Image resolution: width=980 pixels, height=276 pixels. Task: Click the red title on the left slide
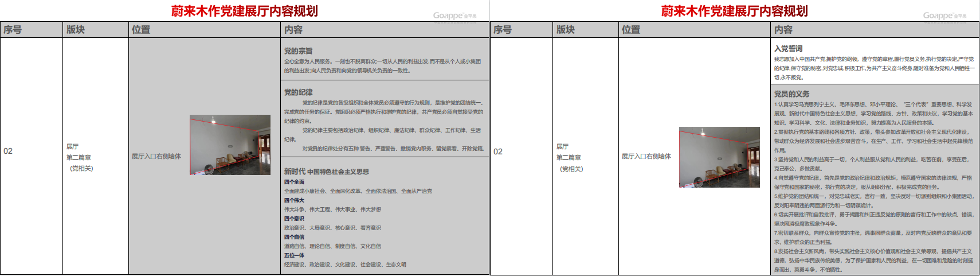coord(244,11)
